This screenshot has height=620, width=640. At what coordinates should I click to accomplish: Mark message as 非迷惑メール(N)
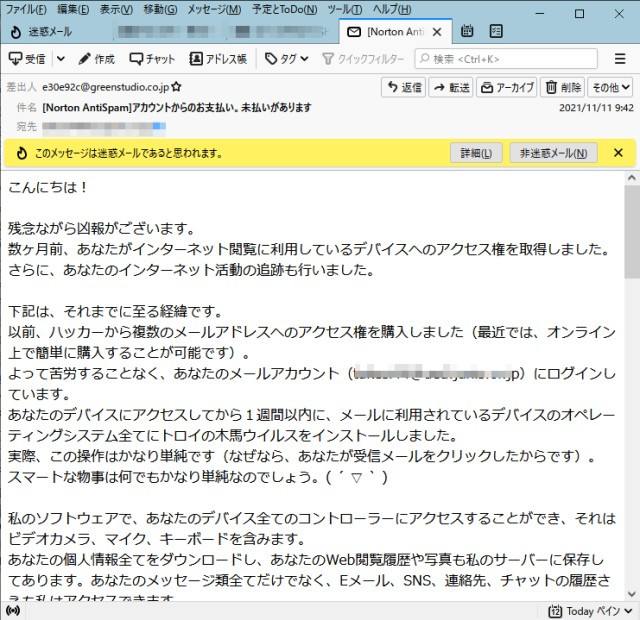[553, 153]
